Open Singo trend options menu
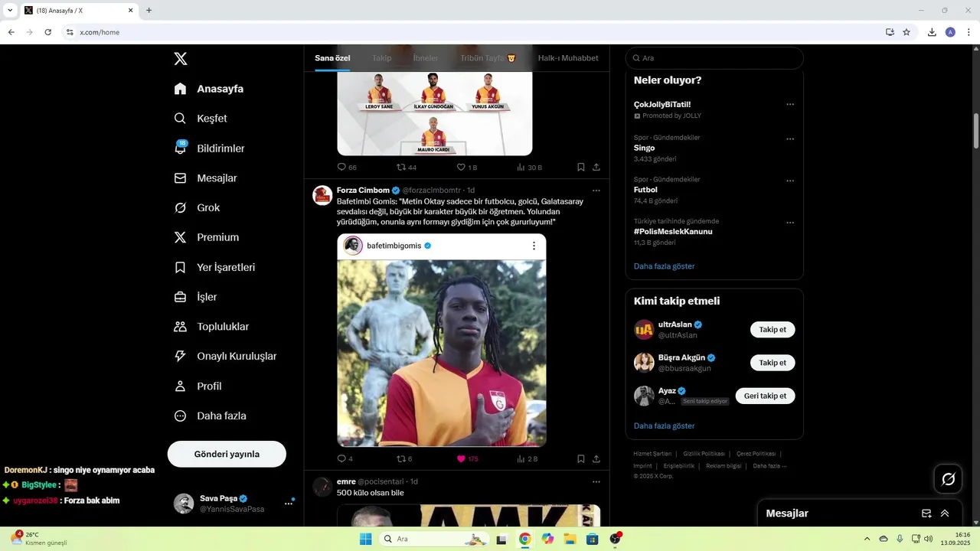980x551 pixels. (x=790, y=139)
